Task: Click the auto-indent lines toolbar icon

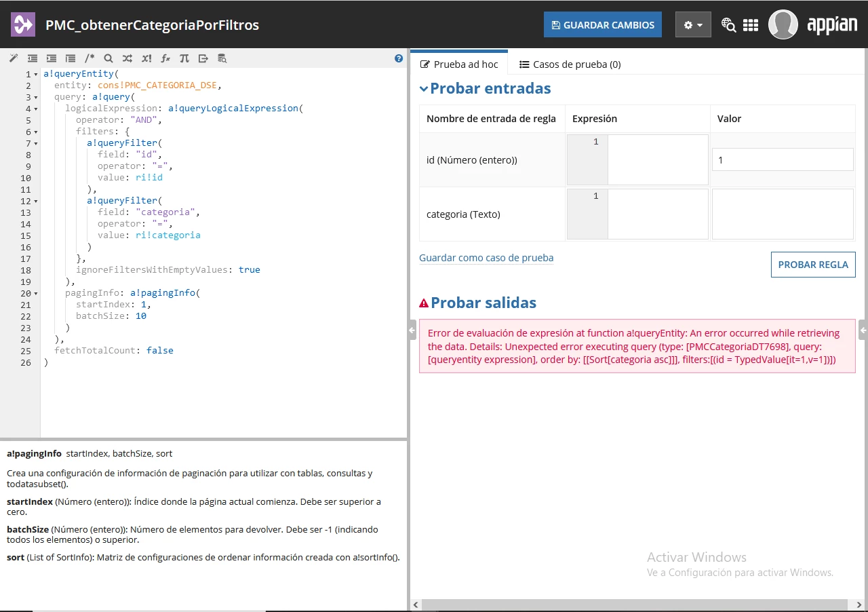Action: tap(71, 58)
